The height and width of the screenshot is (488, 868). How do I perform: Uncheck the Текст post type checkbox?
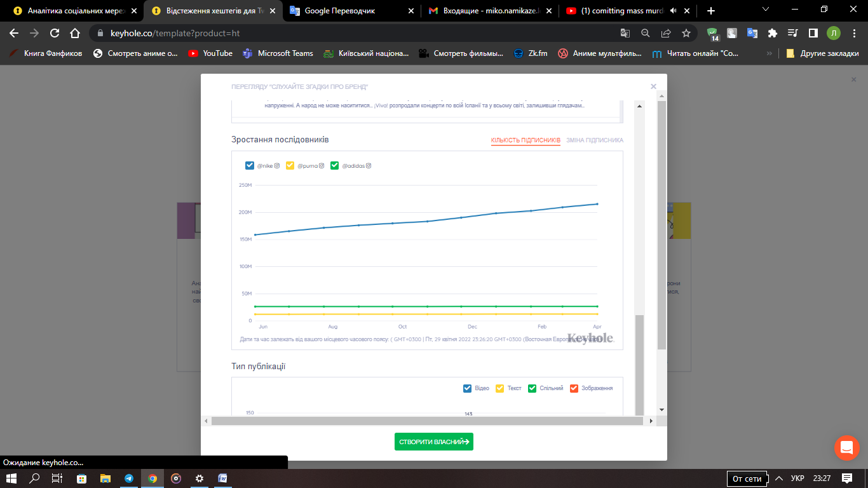[499, 388]
